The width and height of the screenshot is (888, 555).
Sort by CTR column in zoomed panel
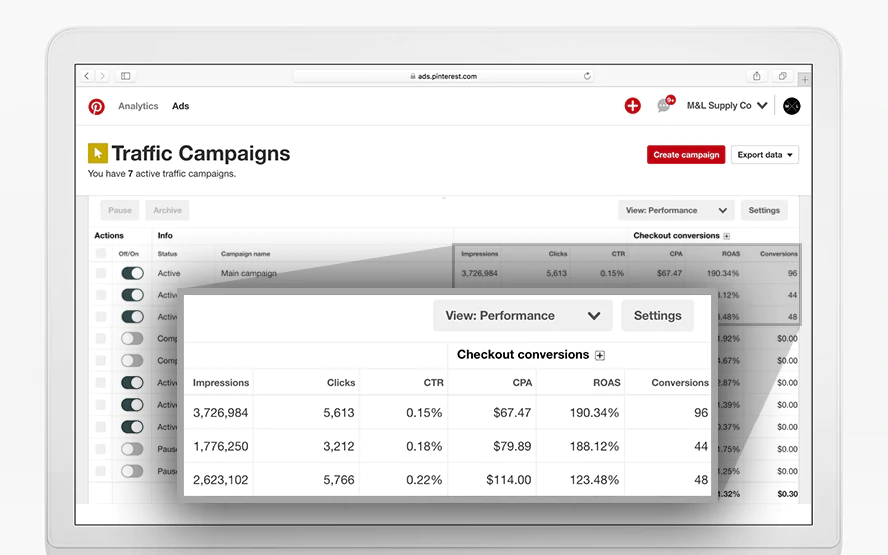pyautogui.click(x=434, y=383)
